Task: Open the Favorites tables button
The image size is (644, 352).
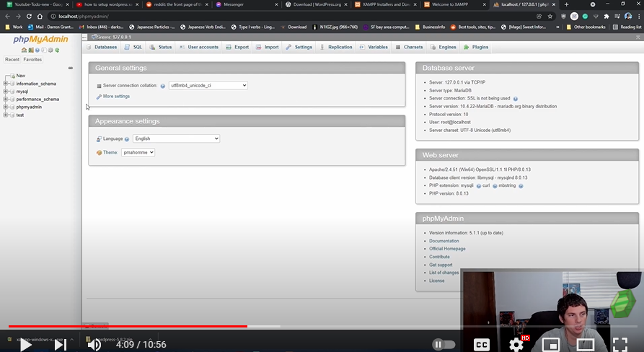Action: point(32,60)
